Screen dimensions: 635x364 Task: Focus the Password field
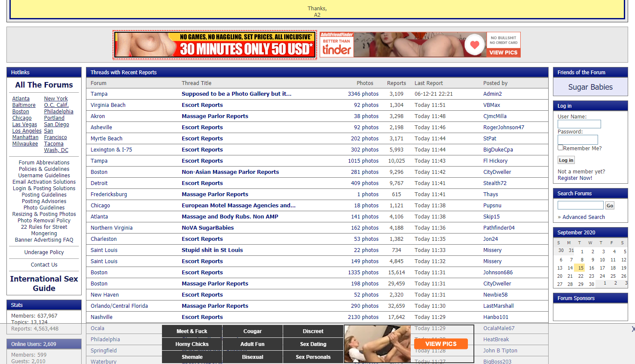coord(577,140)
